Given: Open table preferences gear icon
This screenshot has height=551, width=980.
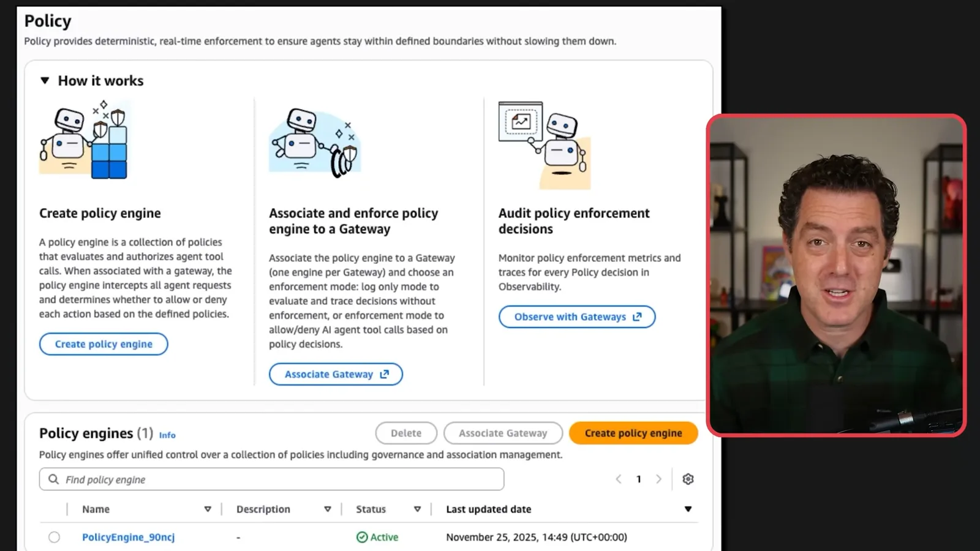Looking at the screenshot, I should tap(688, 479).
